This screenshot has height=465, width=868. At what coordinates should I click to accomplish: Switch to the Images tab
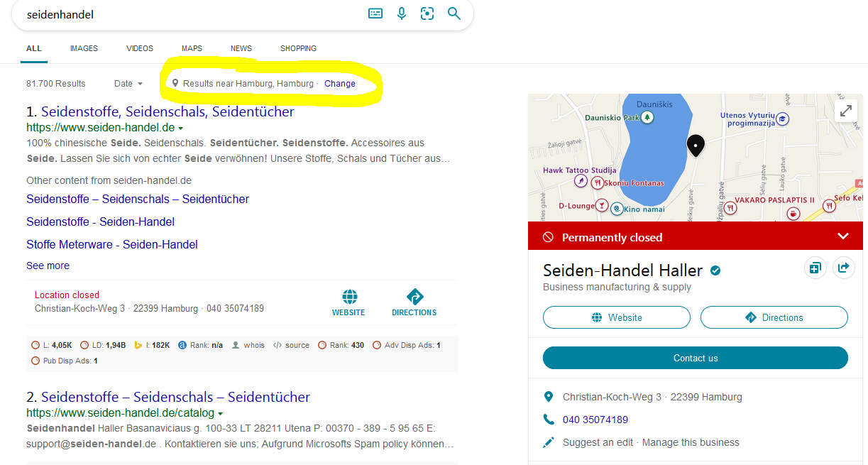click(84, 48)
